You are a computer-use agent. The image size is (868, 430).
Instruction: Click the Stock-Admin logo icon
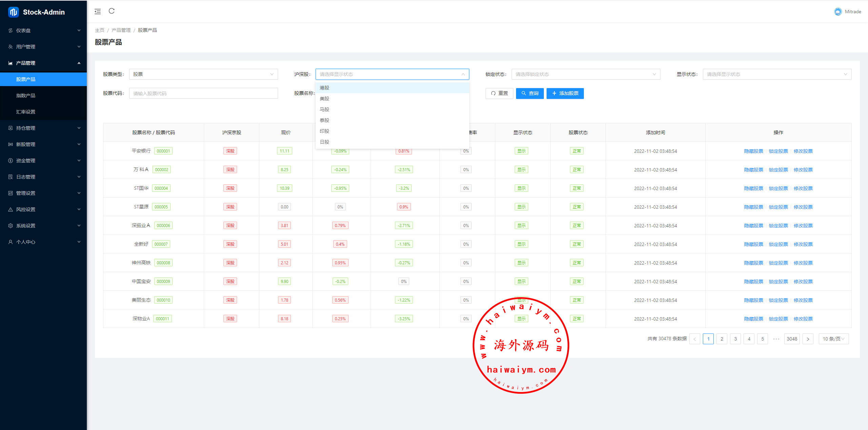tap(14, 12)
